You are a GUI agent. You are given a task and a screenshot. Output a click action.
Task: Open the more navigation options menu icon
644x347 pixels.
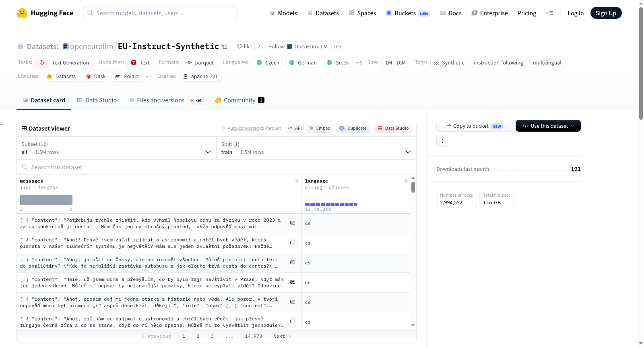point(549,13)
